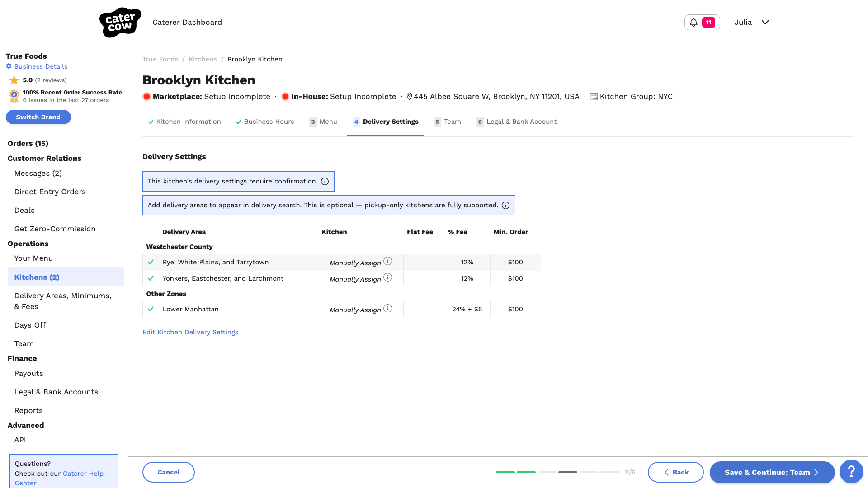The width and height of the screenshot is (868, 488).
Task: Open Get Zero-Commission sidebar item
Action: [55, 229]
